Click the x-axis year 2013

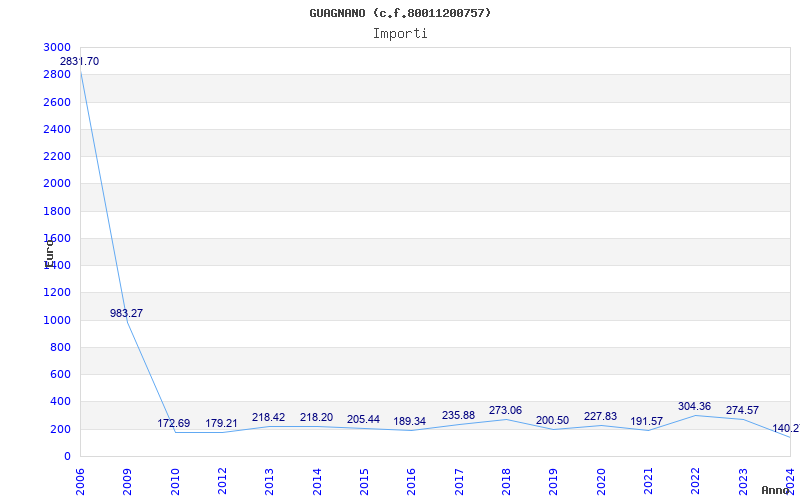[x=269, y=481]
